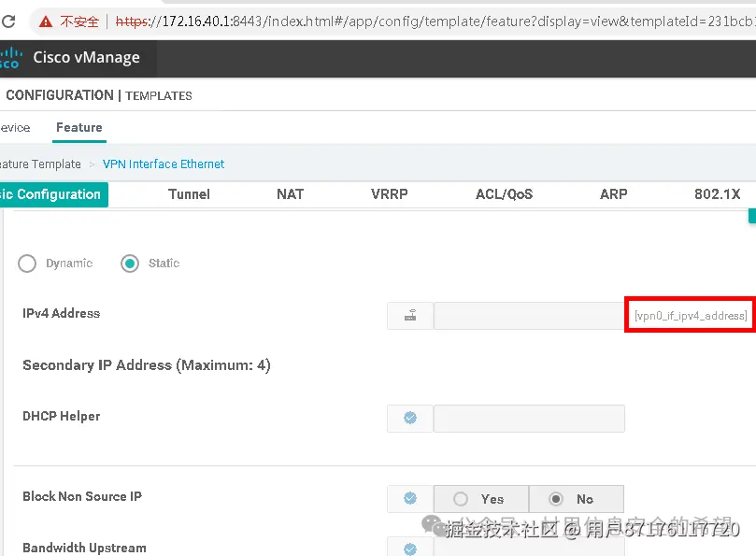Image resolution: width=756 pixels, height=556 pixels.
Task: Select the Dynamic radio button
Action: pyautogui.click(x=27, y=264)
